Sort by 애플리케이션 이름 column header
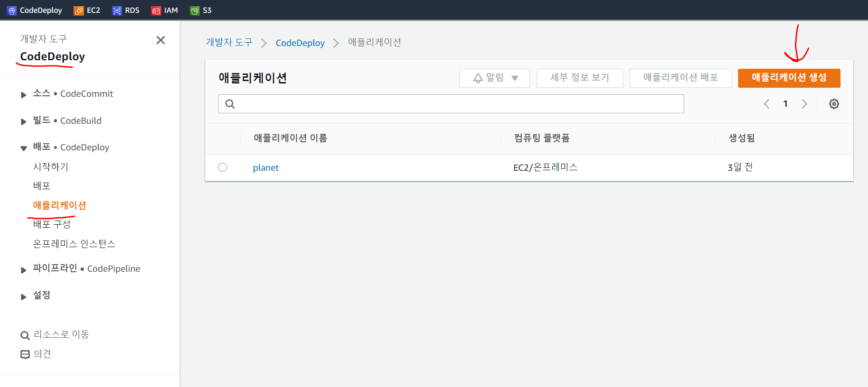This screenshot has height=387, width=868. 290,138
